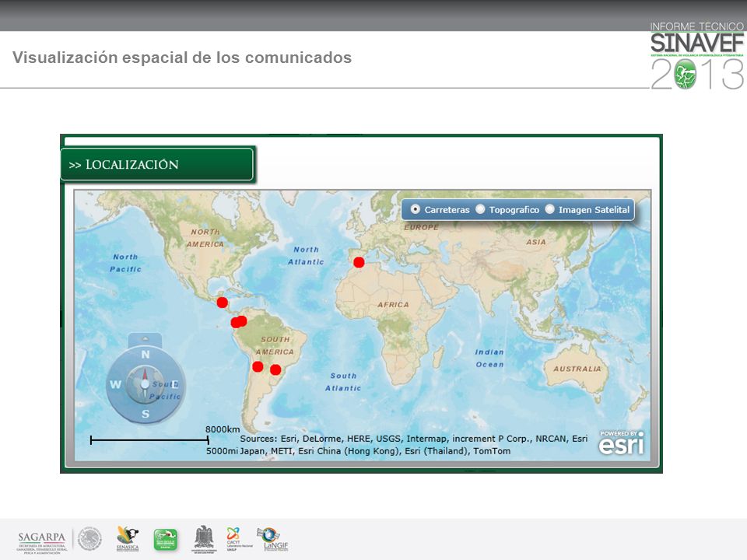Image resolution: width=747 pixels, height=560 pixels.
Task: Click the red marker in southern Brazil
Action: click(x=275, y=369)
